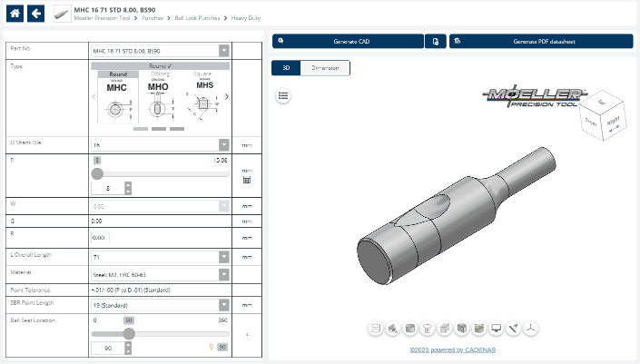Screen dimensions: 640x364
Task: Click Generate PDF datasheet button
Action: point(542,41)
